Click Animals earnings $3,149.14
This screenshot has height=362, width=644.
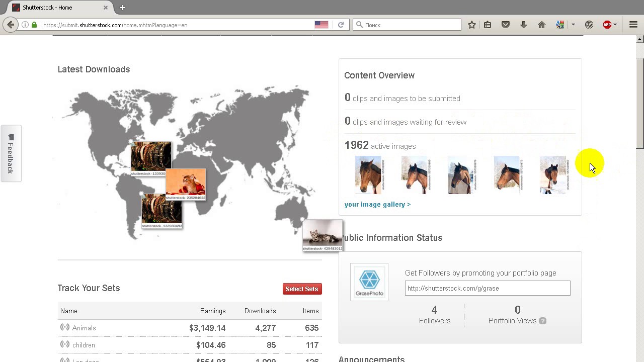(207, 328)
